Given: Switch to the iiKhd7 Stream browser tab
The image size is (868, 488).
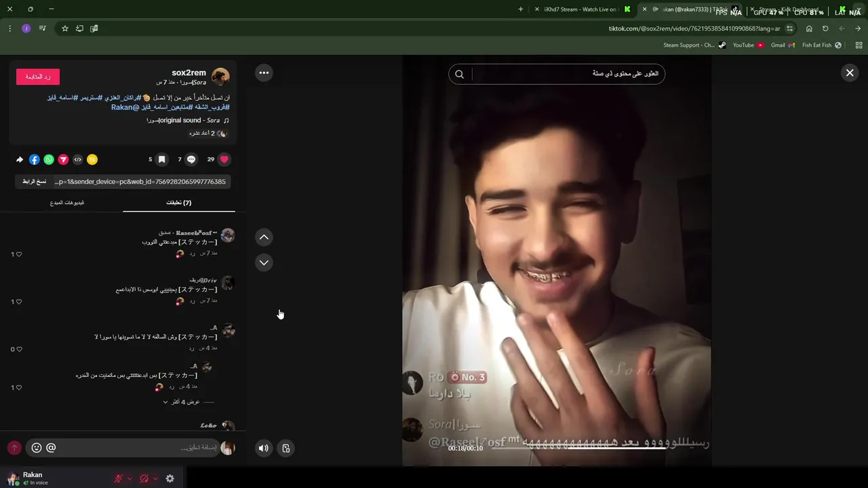Looking at the screenshot, I should (583, 9).
